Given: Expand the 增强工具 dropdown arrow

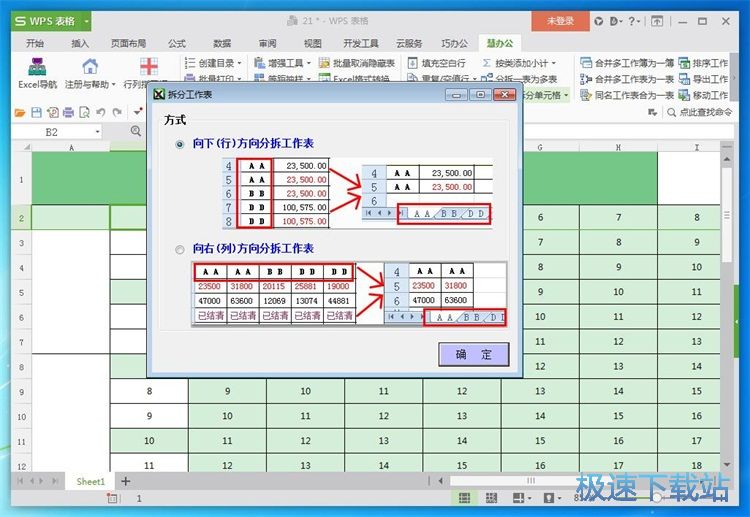Looking at the screenshot, I should [x=309, y=63].
